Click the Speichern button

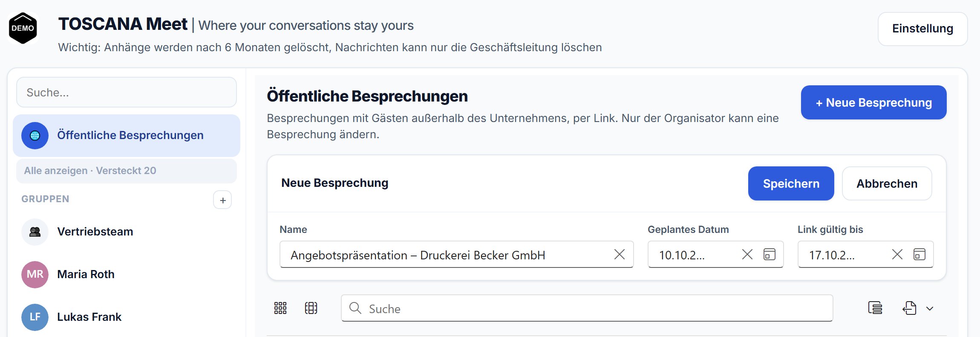click(791, 183)
